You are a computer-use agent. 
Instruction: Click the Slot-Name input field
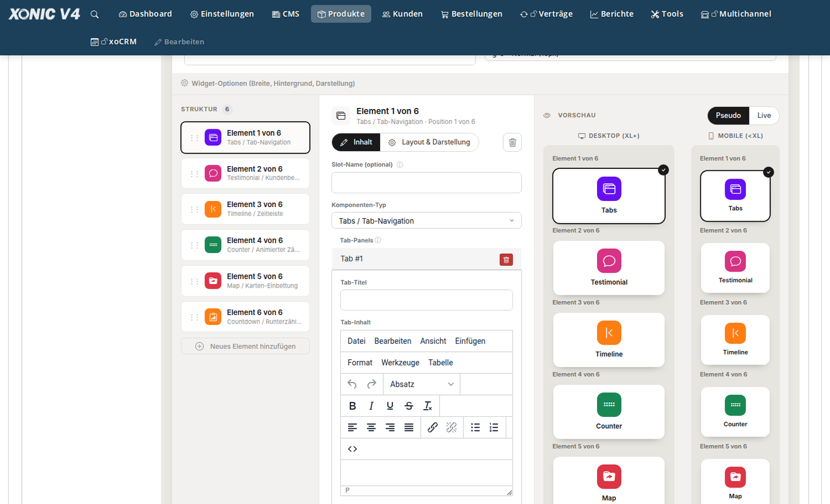pos(426,183)
